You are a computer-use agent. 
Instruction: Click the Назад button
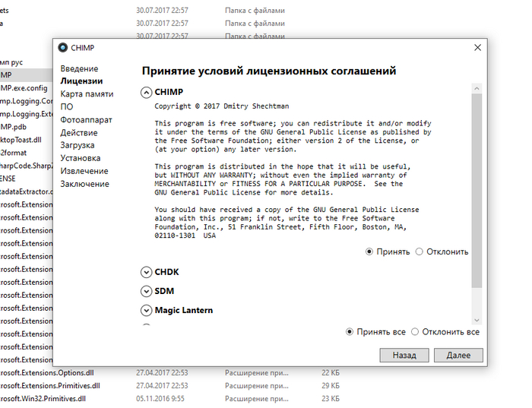404,355
